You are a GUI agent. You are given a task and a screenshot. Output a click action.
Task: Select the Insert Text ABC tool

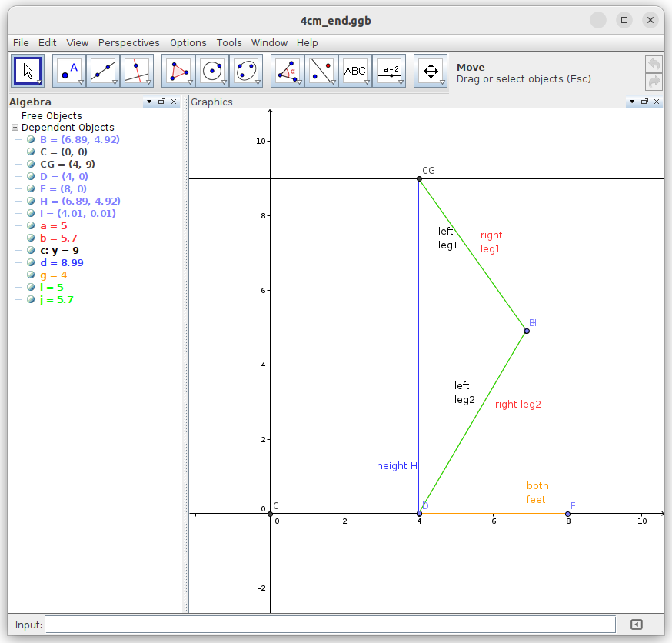[355, 71]
